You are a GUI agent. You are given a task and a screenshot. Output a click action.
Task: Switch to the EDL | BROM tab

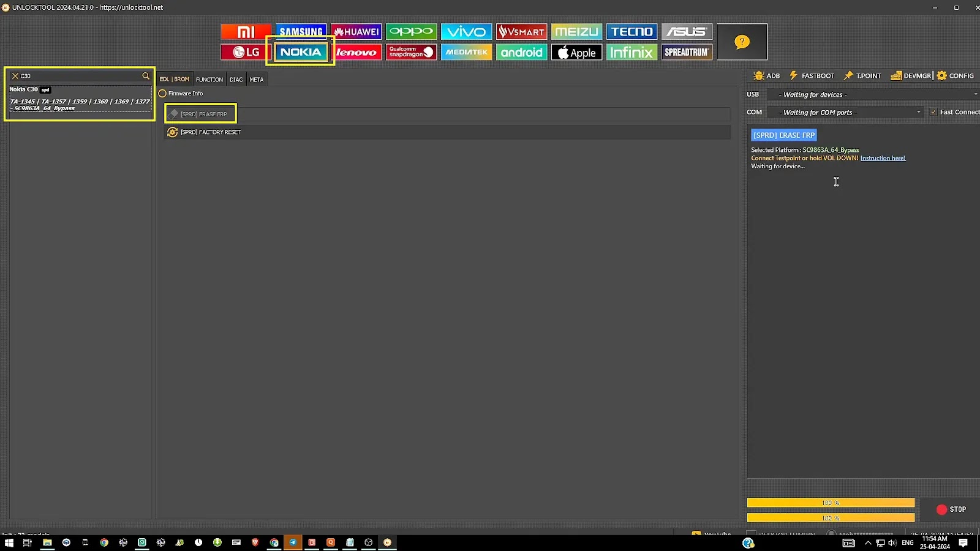[175, 79]
